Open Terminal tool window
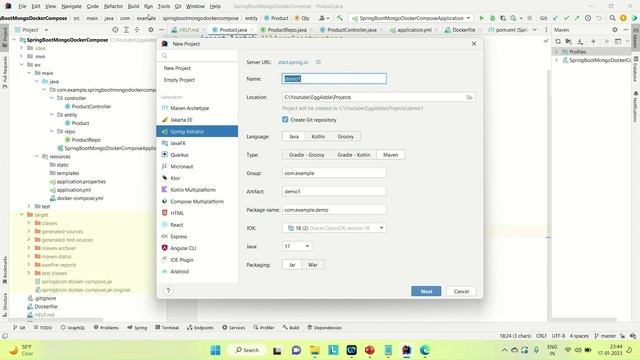 [167, 327]
